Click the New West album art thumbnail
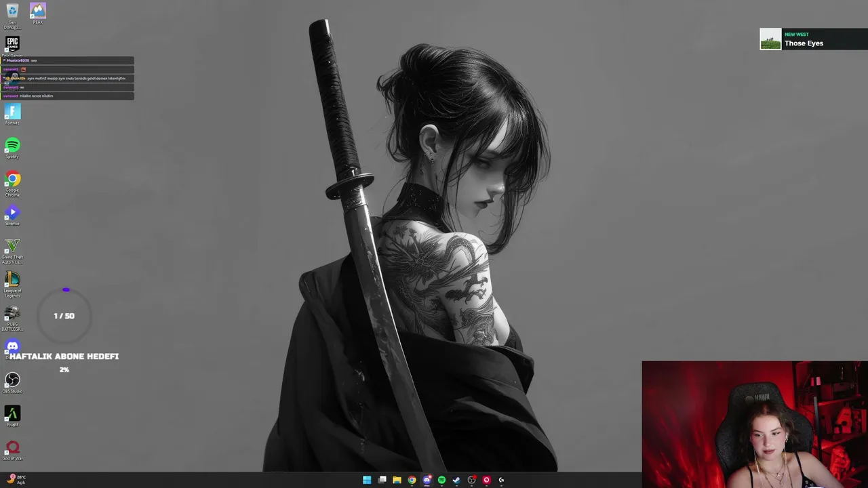 (x=770, y=39)
